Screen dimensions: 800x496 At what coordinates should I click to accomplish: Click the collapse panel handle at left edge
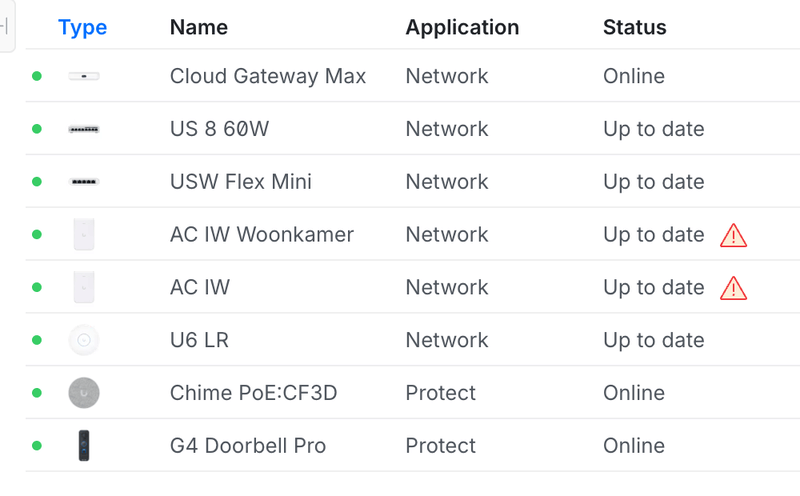[x=4, y=25]
